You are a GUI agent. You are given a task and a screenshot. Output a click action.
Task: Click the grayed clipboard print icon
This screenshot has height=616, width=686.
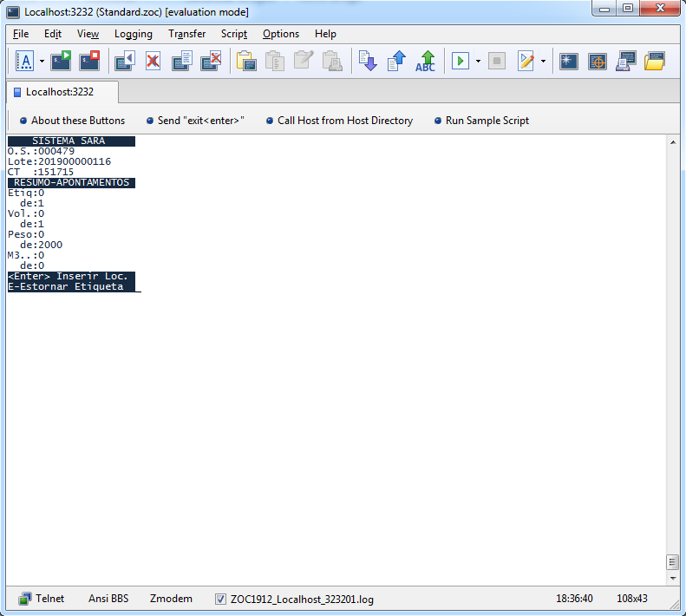(332, 61)
